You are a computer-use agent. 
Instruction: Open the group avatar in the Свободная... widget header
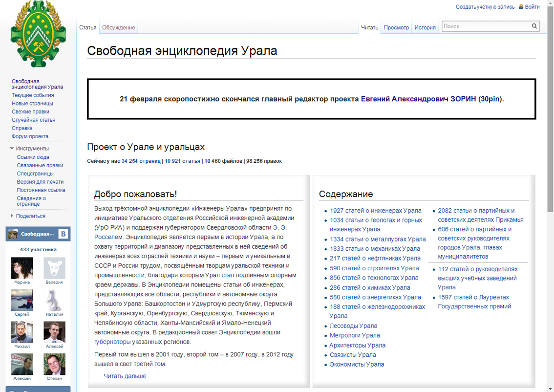tap(13, 234)
